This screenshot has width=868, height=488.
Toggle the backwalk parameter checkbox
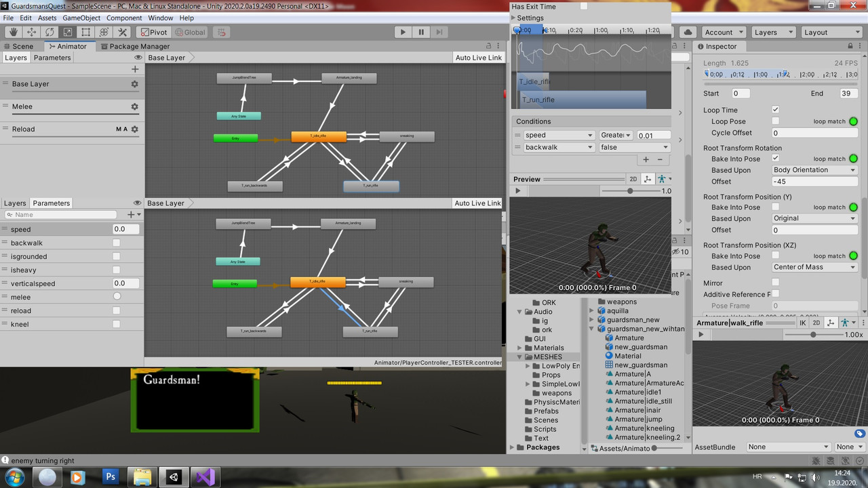117,243
